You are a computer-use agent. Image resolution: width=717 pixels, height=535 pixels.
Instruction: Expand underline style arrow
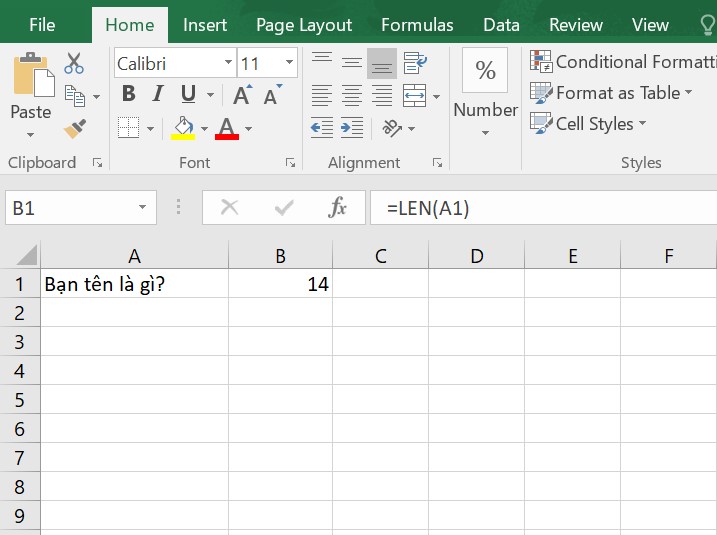(210, 95)
